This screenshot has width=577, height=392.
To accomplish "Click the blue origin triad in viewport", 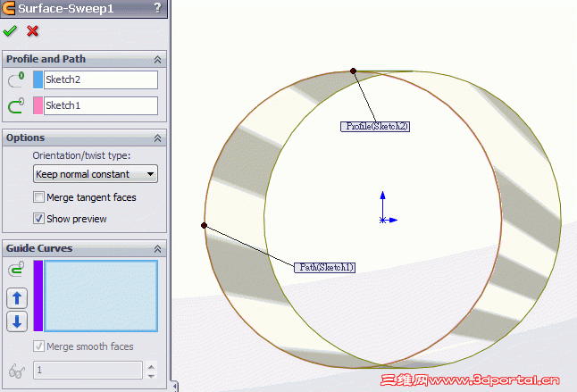I will pyautogui.click(x=388, y=208).
